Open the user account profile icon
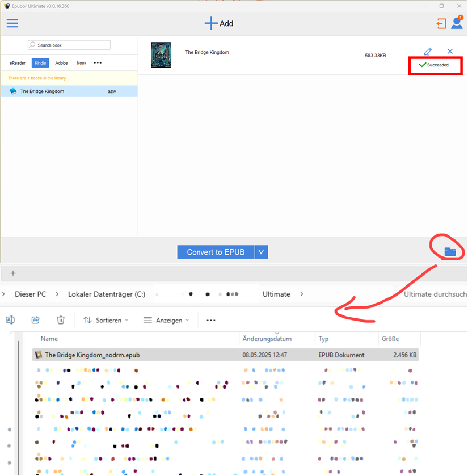 [x=457, y=23]
